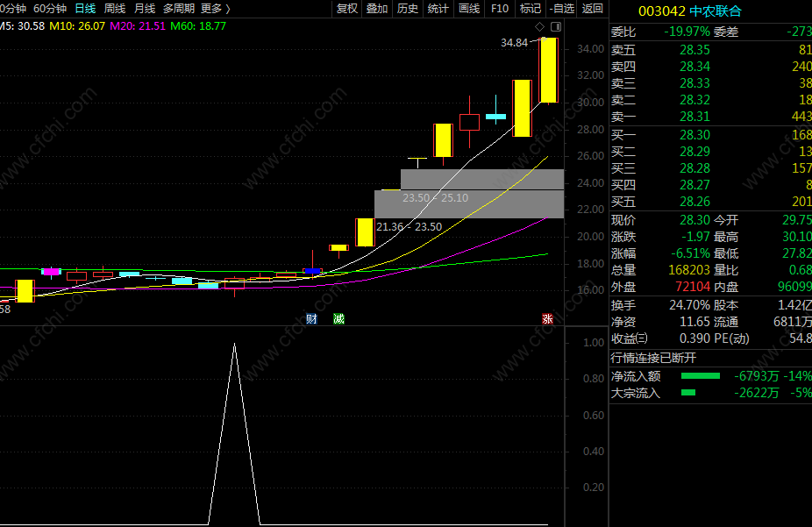
Task: Click the 大宗流入 green bar
Action: point(688,393)
